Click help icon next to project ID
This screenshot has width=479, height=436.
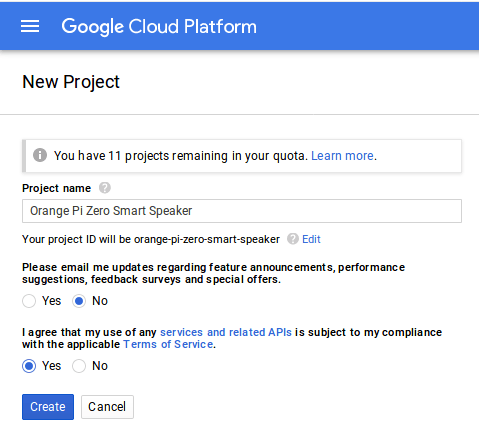tap(293, 239)
